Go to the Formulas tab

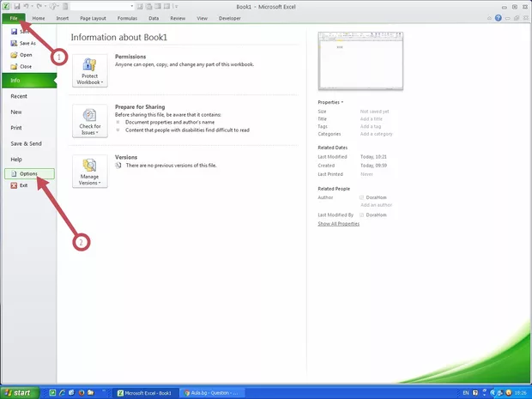[127, 18]
